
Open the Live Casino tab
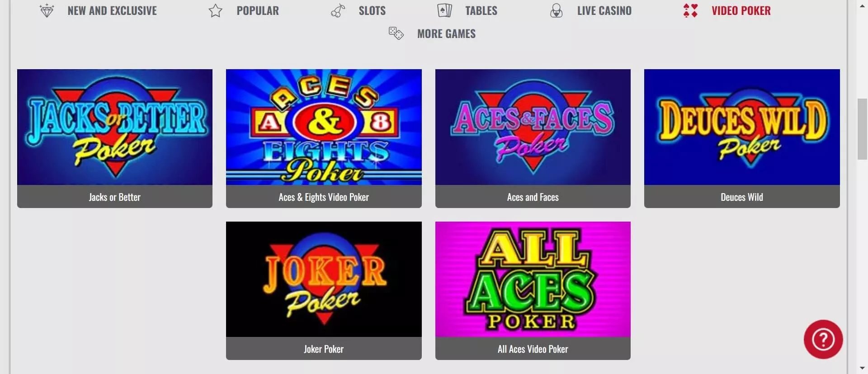click(604, 11)
